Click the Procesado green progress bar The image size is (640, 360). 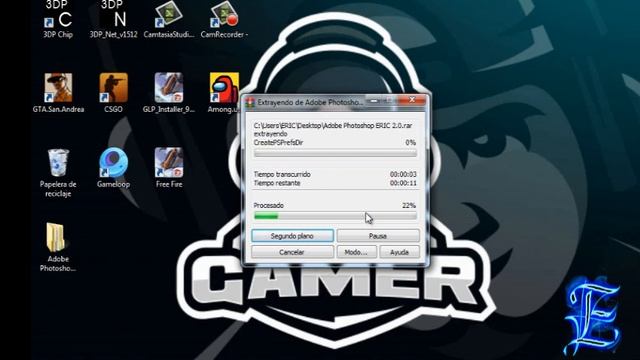335,216
